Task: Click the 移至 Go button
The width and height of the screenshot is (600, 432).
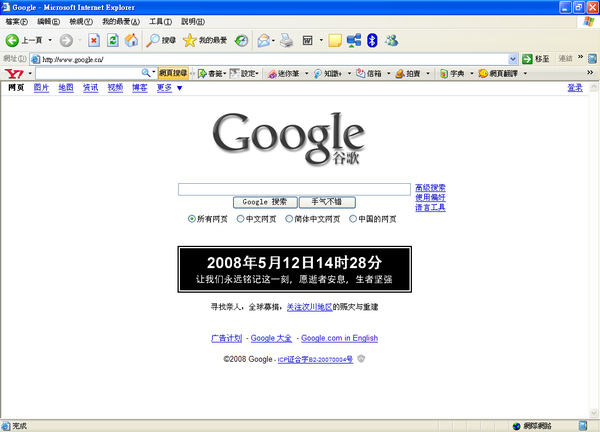Action: [536, 59]
